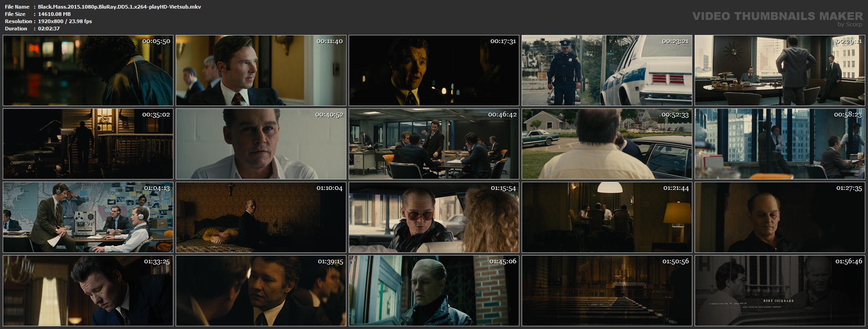Click the phone booth frame at 01:45:06

(434, 290)
